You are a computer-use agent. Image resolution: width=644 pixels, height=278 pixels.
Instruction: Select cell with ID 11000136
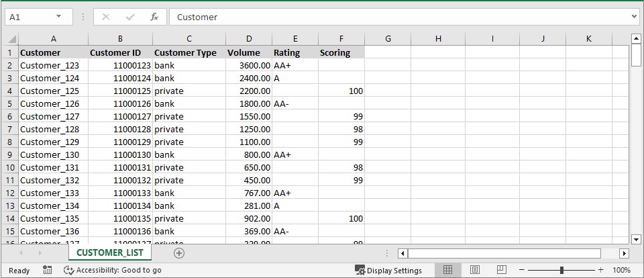click(x=120, y=231)
